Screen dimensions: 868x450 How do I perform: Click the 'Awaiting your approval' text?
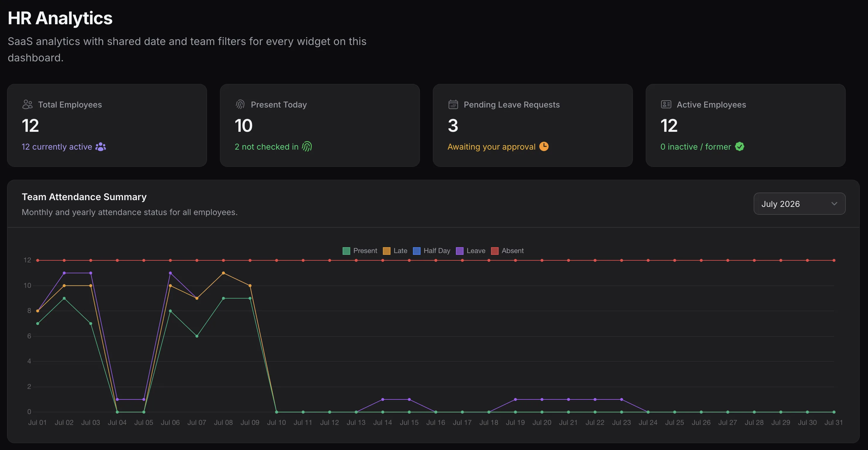point(492,147)
